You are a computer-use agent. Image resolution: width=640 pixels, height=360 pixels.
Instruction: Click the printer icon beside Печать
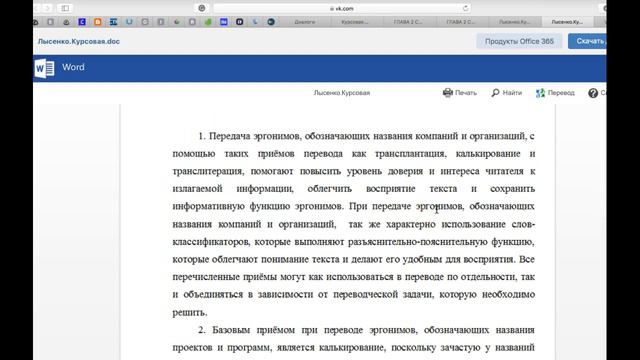[448, 93]
